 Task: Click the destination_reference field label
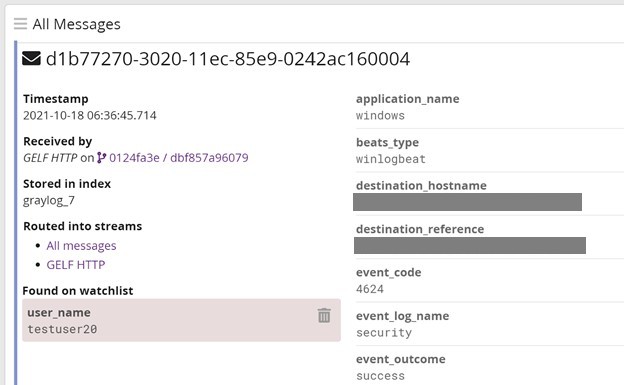coord(420,229)
